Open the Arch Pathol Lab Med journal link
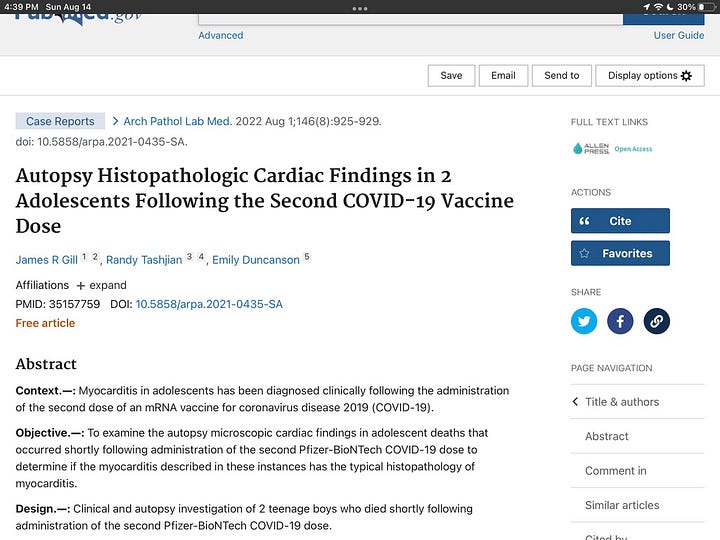 (177, 121)
